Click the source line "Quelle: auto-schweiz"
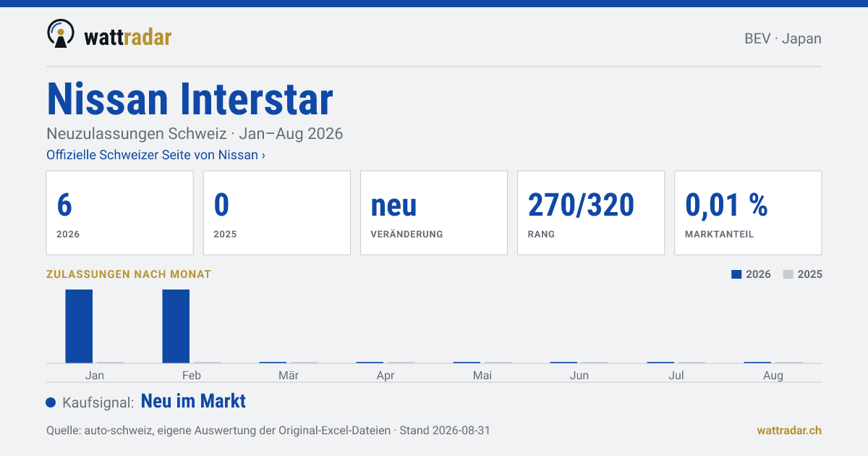This screenshot has width=868, height=456. [268, 430]
